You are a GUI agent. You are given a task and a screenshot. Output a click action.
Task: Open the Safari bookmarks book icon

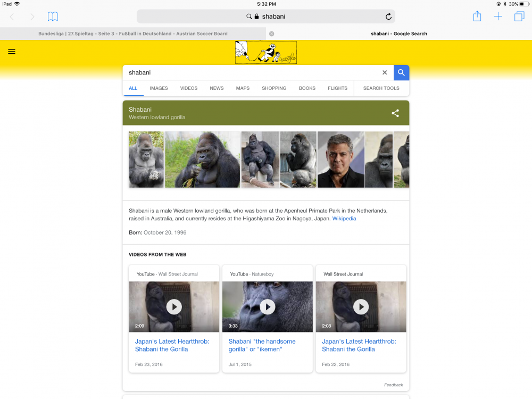[x=53, y=16]
